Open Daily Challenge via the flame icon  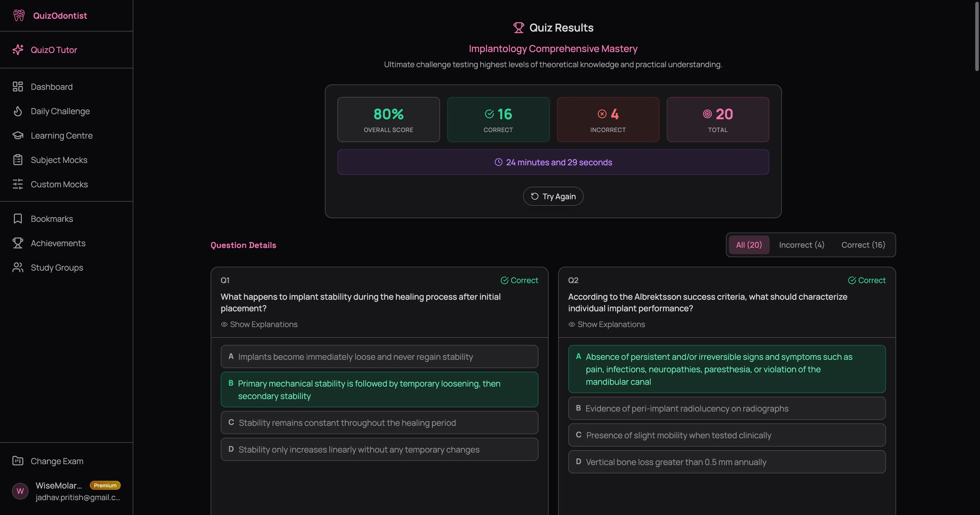coord(18,111)
